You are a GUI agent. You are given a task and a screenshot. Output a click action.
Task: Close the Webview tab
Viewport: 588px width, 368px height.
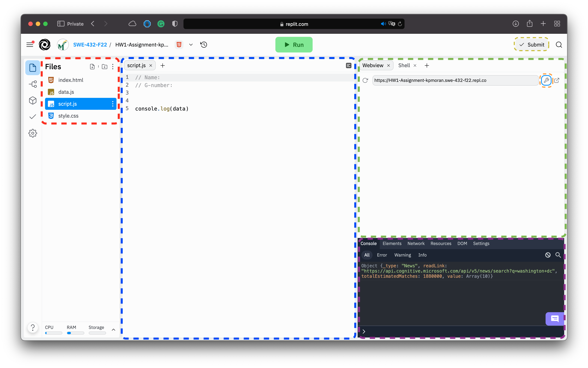pyautogui.click(x=388, y=65)
